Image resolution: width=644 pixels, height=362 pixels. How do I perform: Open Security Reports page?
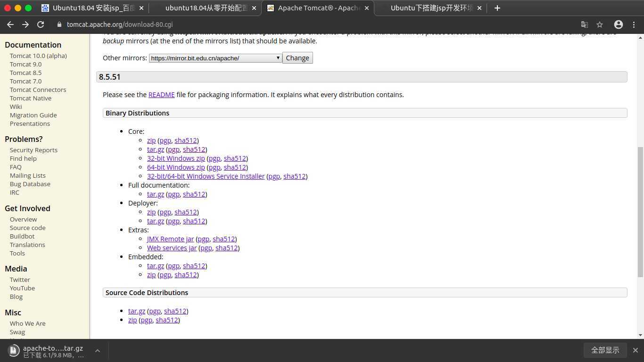point(33,150)
